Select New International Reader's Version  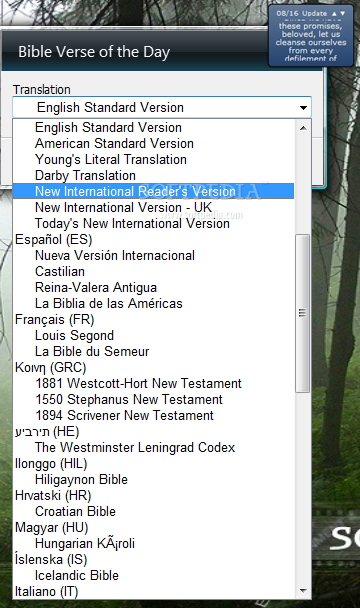[x=153, y=191]
